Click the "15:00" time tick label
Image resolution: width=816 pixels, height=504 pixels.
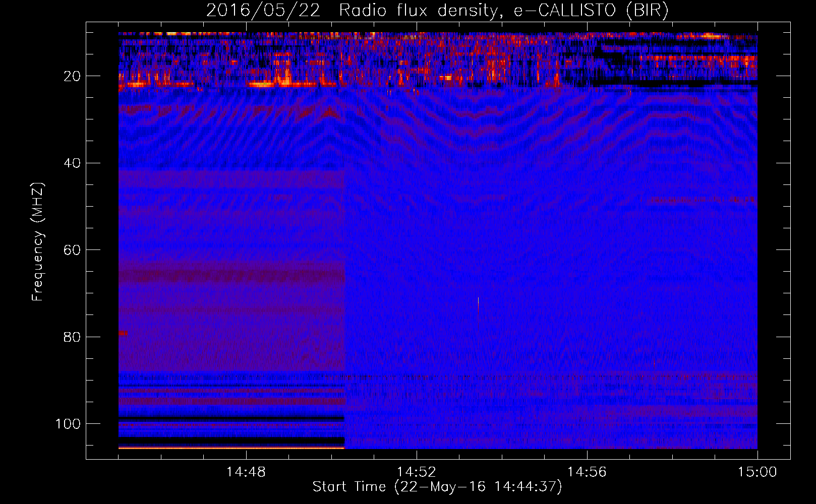(x=757, y=472)
